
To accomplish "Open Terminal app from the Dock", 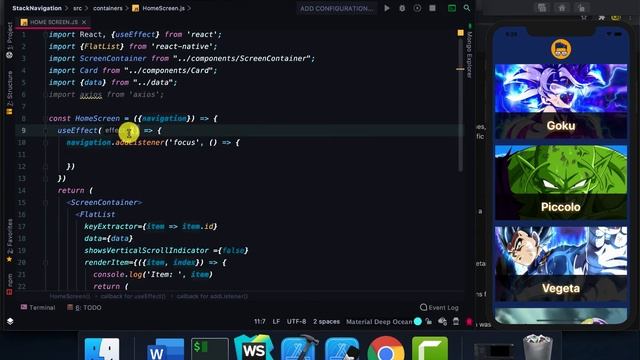I will pos(210,349).
